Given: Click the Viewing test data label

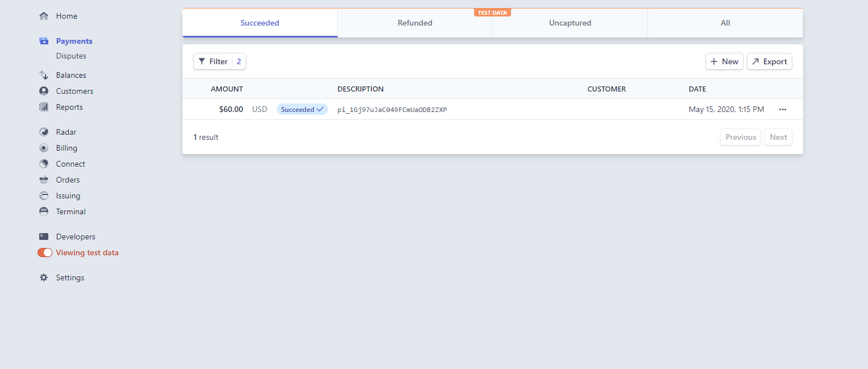Looking at the screenshot, I should pyautogui.click(x=87, y=252).
